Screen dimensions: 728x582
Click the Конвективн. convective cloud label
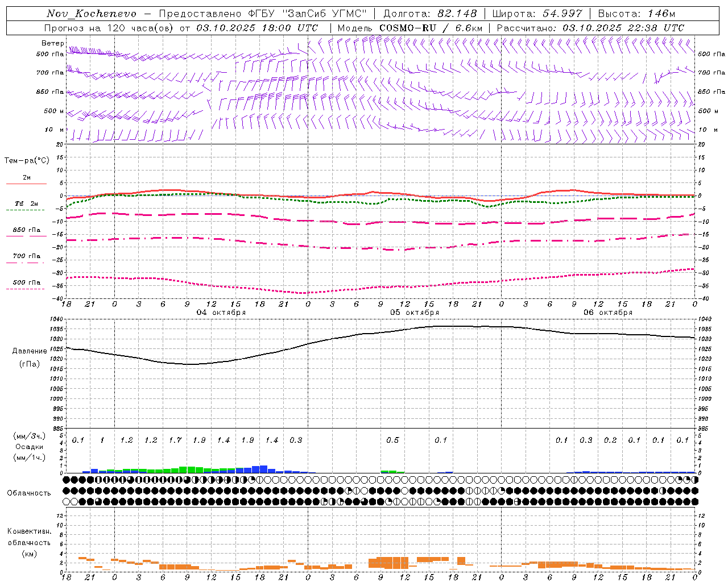point(30,531)
